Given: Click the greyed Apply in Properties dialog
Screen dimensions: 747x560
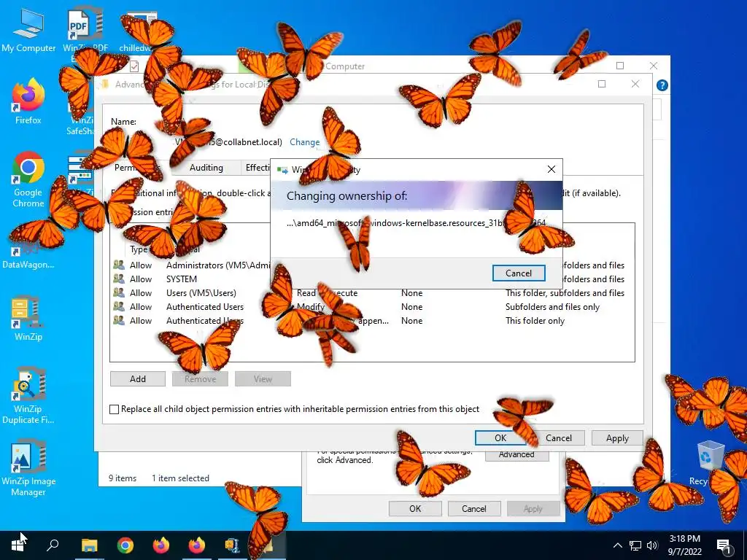Looking at the screenshot, I should point(533,508).
